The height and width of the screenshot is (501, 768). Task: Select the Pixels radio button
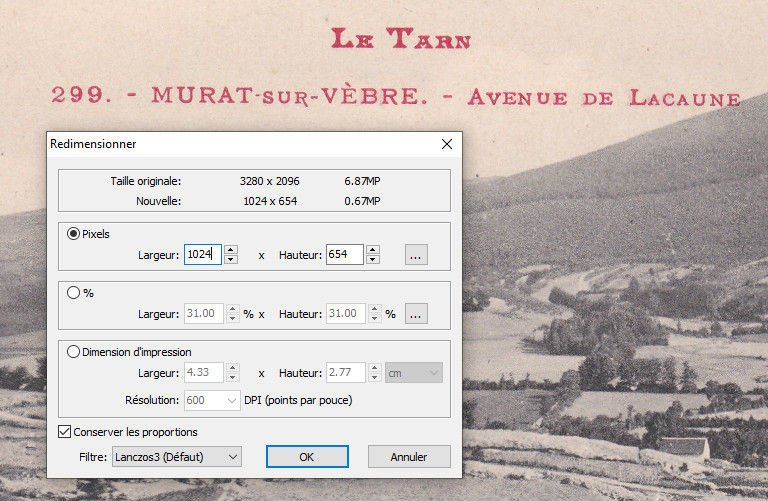coord(73,234)
